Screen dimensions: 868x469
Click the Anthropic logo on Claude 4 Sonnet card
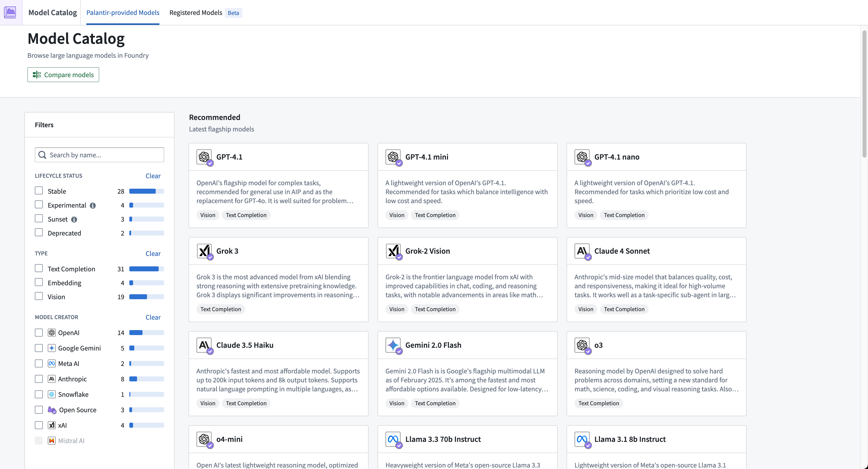582,251
